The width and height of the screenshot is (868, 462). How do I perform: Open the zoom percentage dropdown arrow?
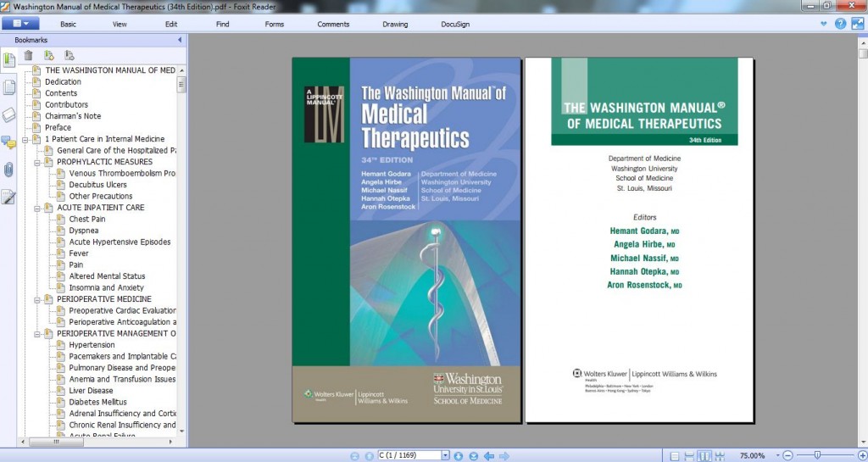coord(777,455)
